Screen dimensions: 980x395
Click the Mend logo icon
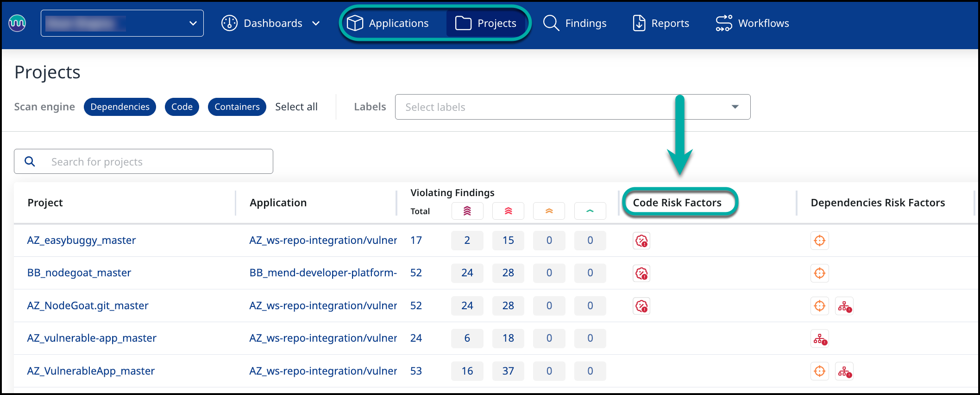pyautogui.click(x=17, y=23)
